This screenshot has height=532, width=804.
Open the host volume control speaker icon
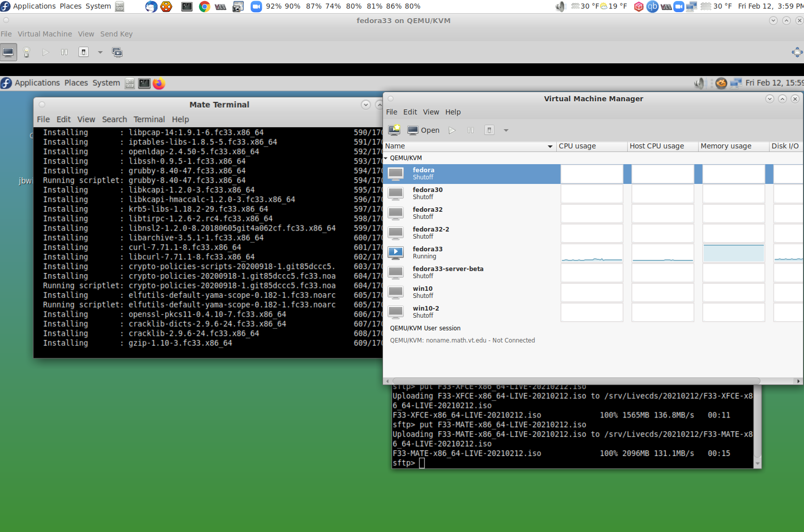(560, 7)
